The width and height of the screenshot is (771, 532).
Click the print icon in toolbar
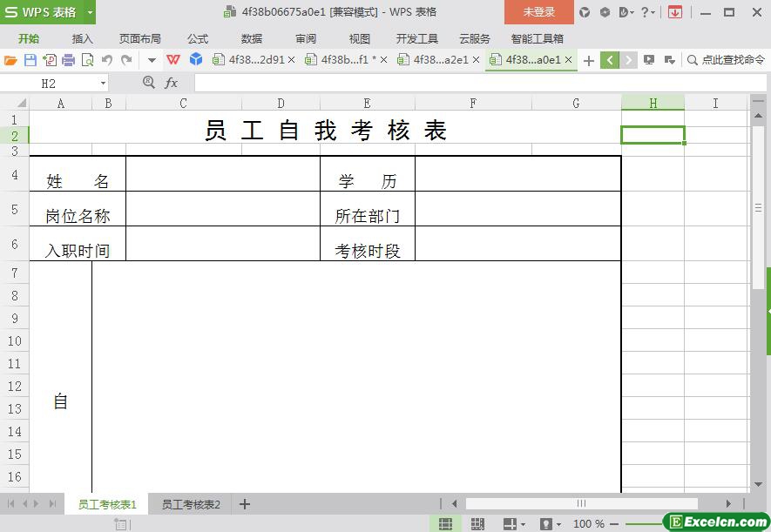68,60
